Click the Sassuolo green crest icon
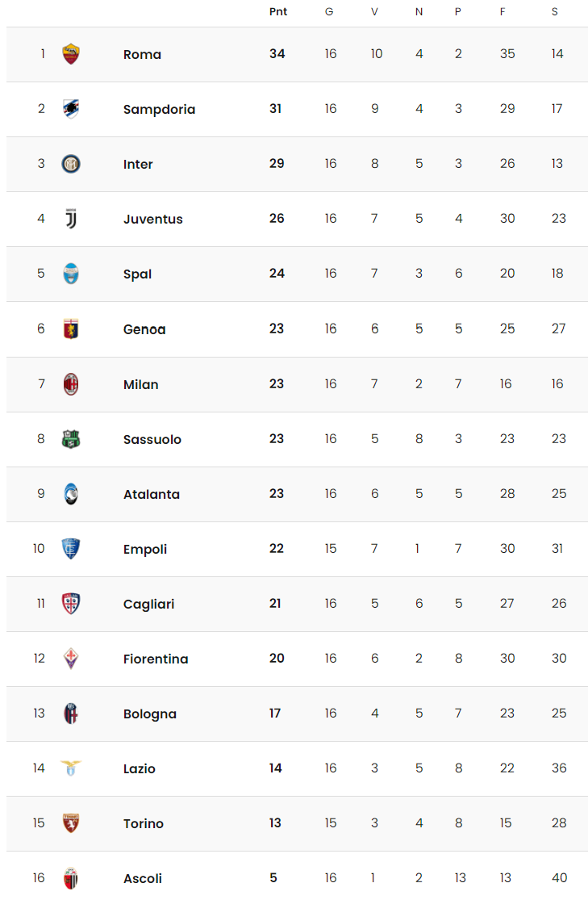The width and height of the screenshot is (588, 904). (71, 439)
